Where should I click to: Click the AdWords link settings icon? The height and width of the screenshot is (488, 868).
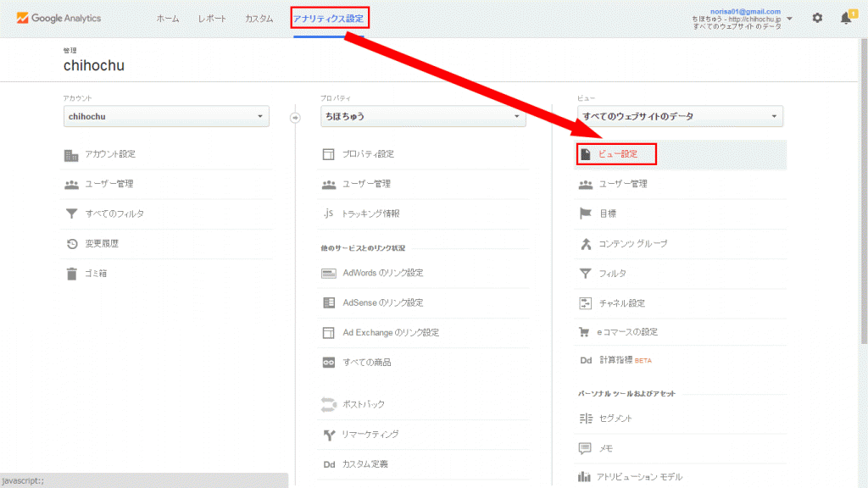coord(329,273)
